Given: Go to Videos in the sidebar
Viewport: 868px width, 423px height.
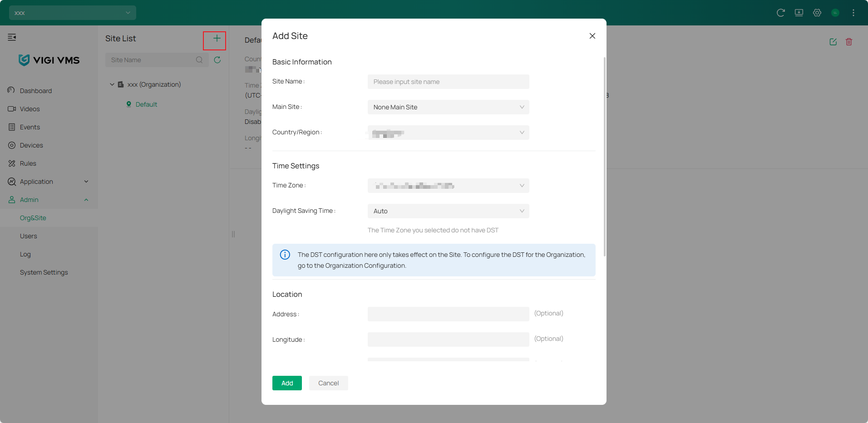Looking at the screenshot, I should [x=49, y=109].
